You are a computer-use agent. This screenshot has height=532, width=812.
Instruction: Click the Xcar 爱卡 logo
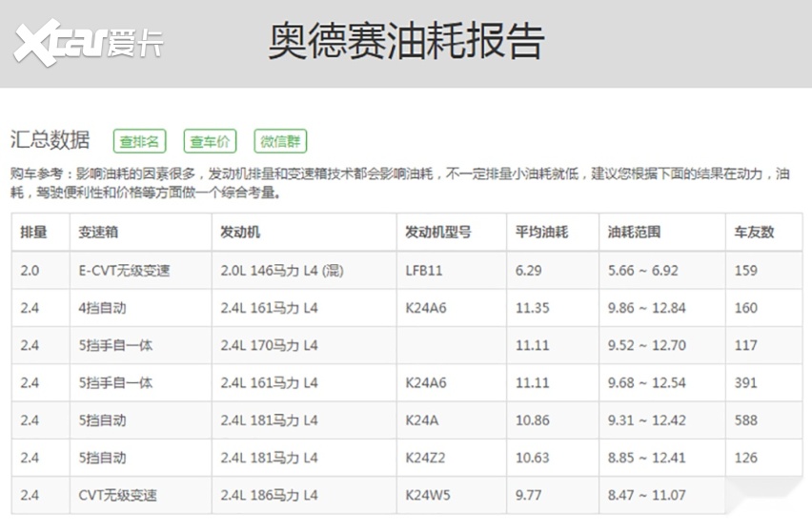[x=88, y=43]
